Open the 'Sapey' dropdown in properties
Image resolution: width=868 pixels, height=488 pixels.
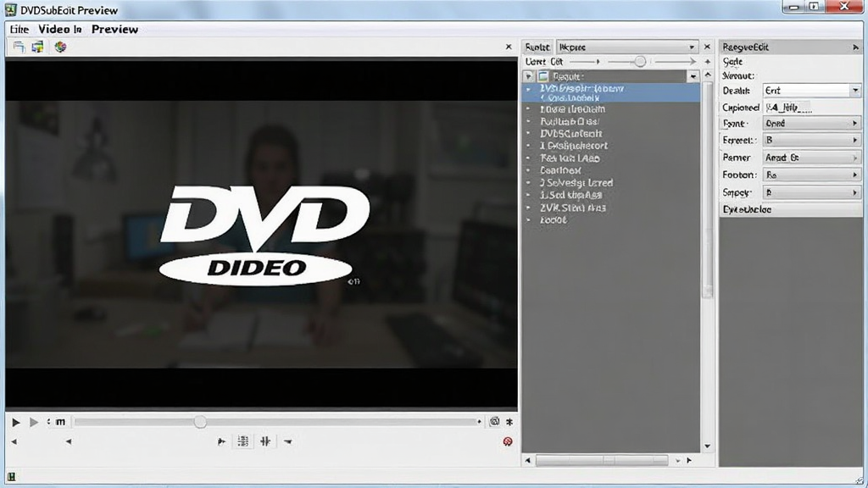811,192
